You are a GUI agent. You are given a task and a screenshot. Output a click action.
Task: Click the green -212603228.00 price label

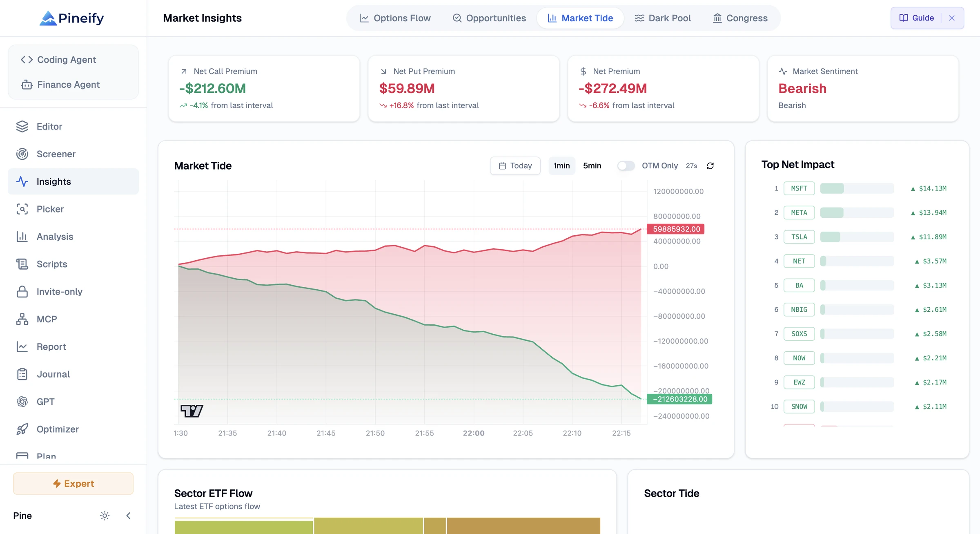point(679,399)
